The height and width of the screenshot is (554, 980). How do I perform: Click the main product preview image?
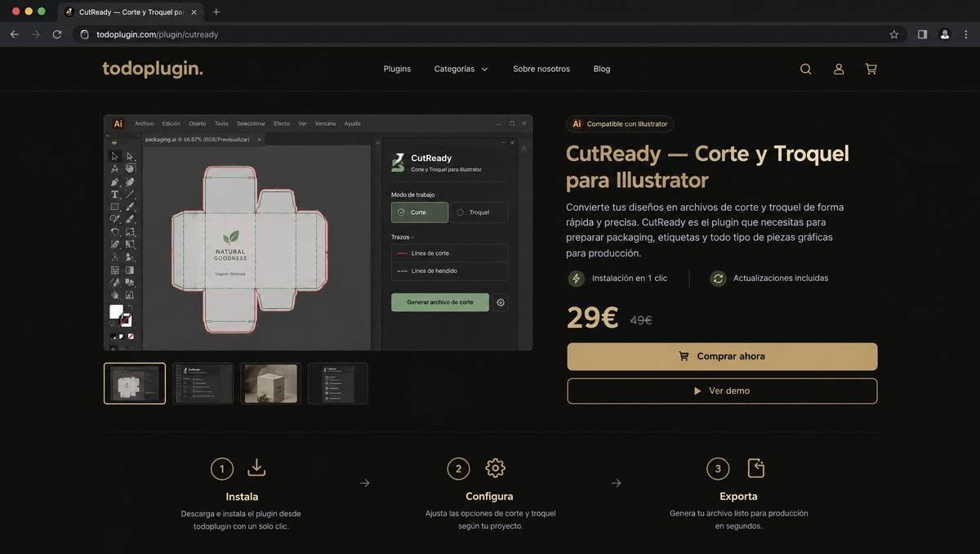tap(318, 233)
